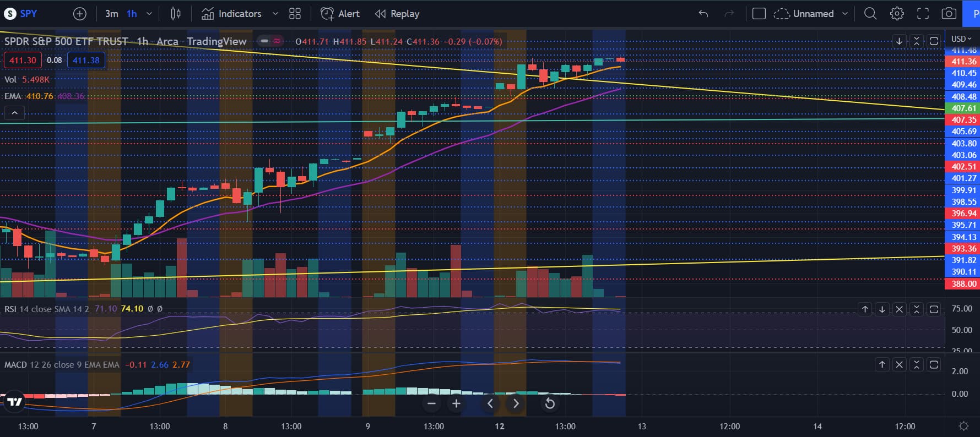Collapse the MACD pane

pos(917,364)
